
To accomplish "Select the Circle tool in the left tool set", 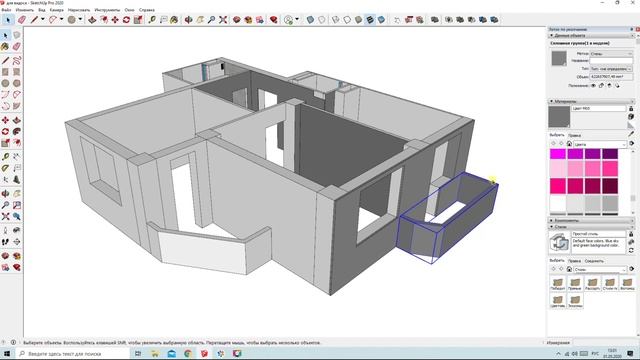I will click(x=5, y=83).
